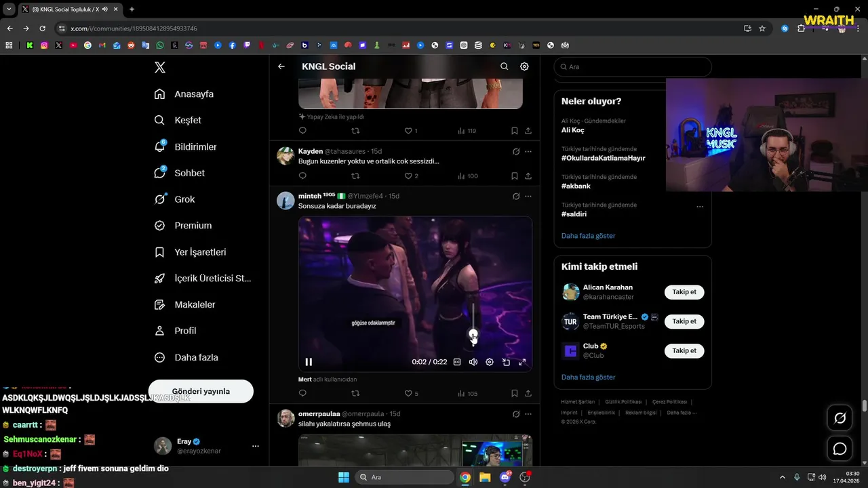This screenshot has width=868, height=488.
Task: Share the top post with 119 views
Action: (x=528, y=131)
